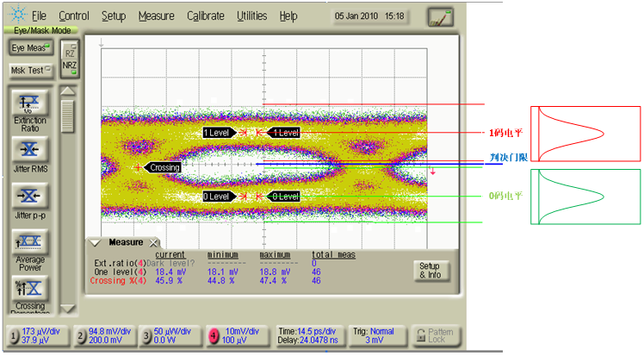The image size is (644, 356).
Task: Click maximum value 47.4 %
Action: 273,281
